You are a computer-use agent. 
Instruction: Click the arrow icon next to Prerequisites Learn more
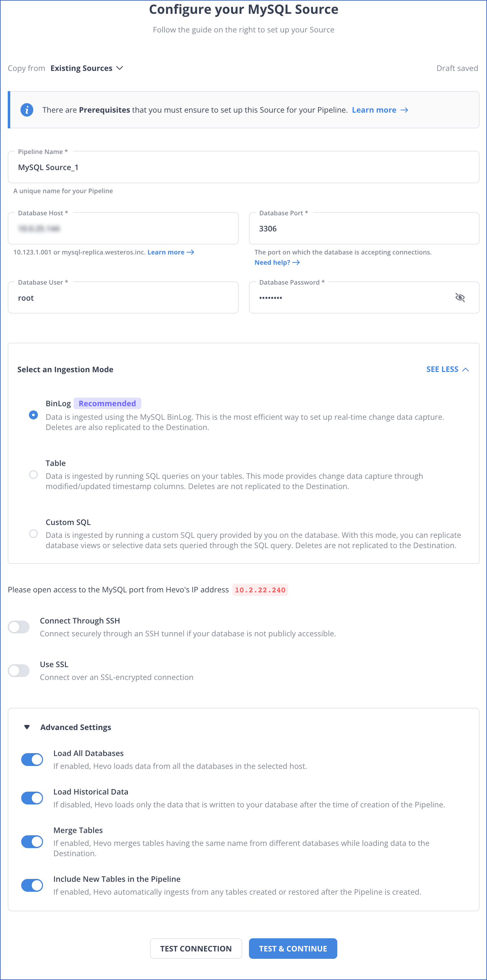point(404,110)
